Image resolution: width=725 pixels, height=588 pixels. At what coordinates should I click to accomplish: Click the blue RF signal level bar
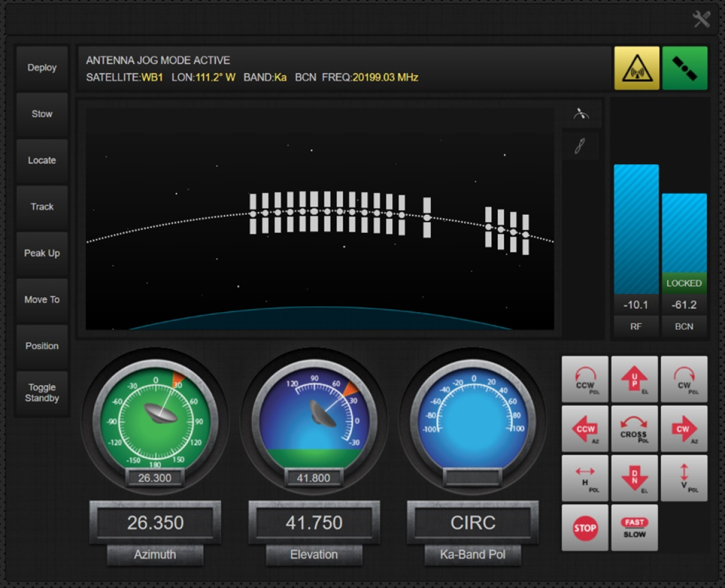pos(636,229)
